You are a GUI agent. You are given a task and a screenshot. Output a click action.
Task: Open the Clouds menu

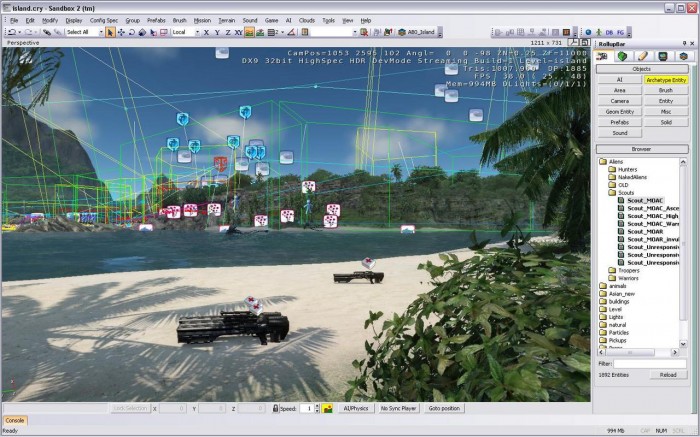[x=307, y=21]
